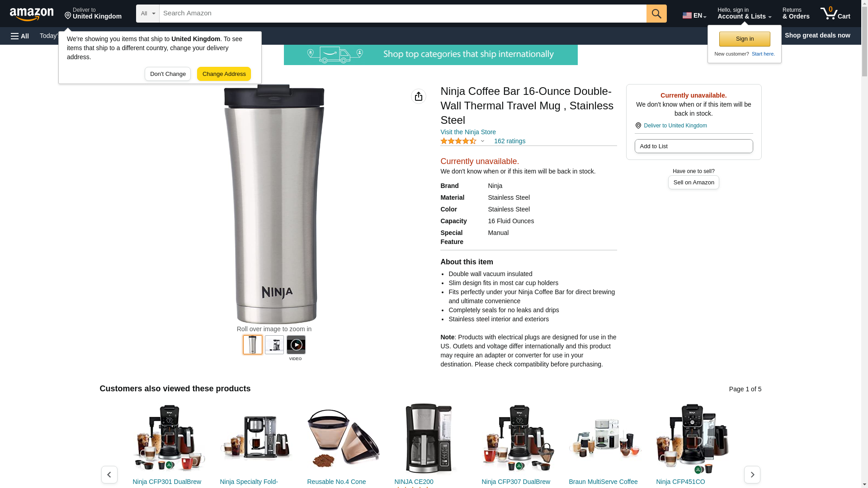
Task: Open the EN language dropdown
Action: [x=694, y=15]
